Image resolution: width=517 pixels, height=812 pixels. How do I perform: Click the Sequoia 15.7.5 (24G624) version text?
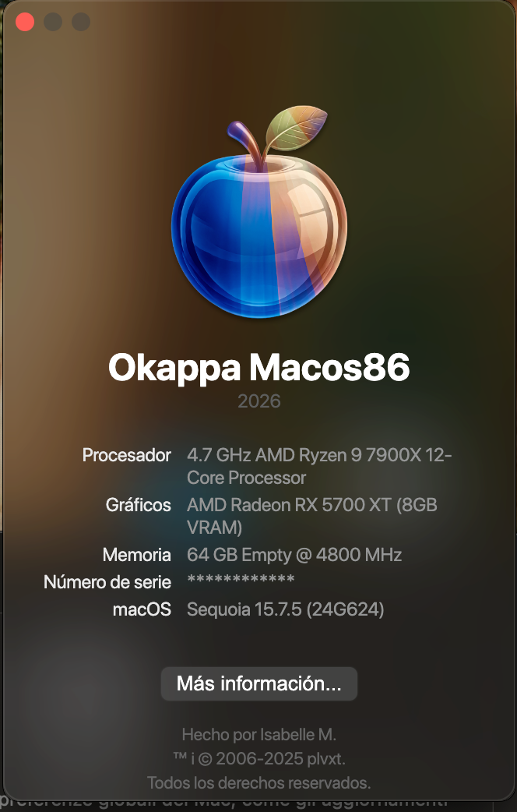click(x=285, y=609)
